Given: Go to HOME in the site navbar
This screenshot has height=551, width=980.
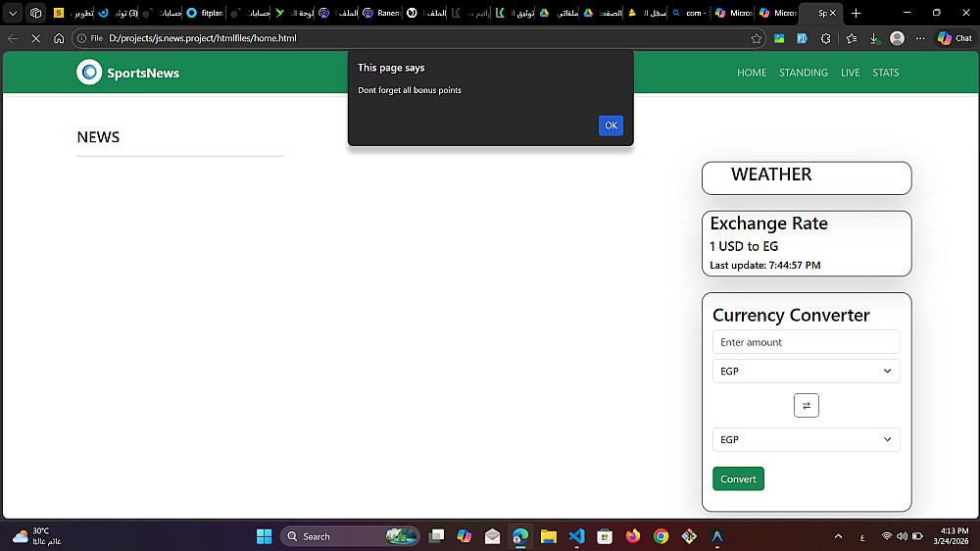Looking at the screenshot, I should [x=752, y=73].
